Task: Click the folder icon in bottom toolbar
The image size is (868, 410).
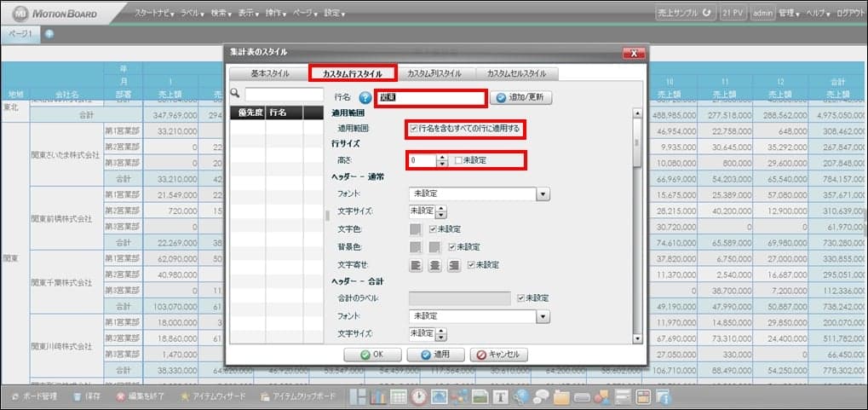Action: 561,396
